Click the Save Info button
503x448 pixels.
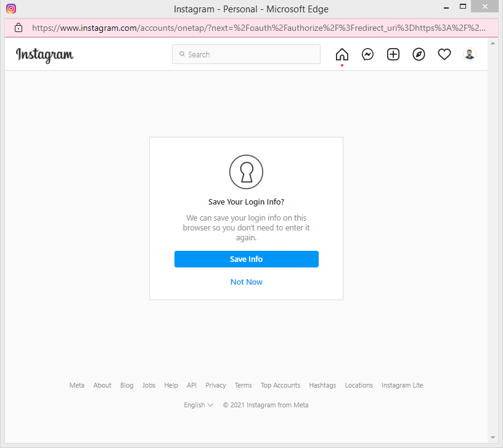pyautogui.click(x=247, y=259)
